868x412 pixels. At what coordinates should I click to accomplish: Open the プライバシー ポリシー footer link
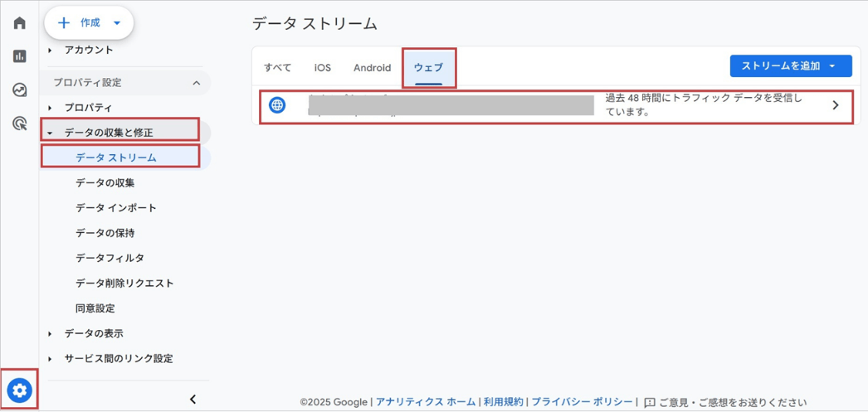click(x=582, y=402)
